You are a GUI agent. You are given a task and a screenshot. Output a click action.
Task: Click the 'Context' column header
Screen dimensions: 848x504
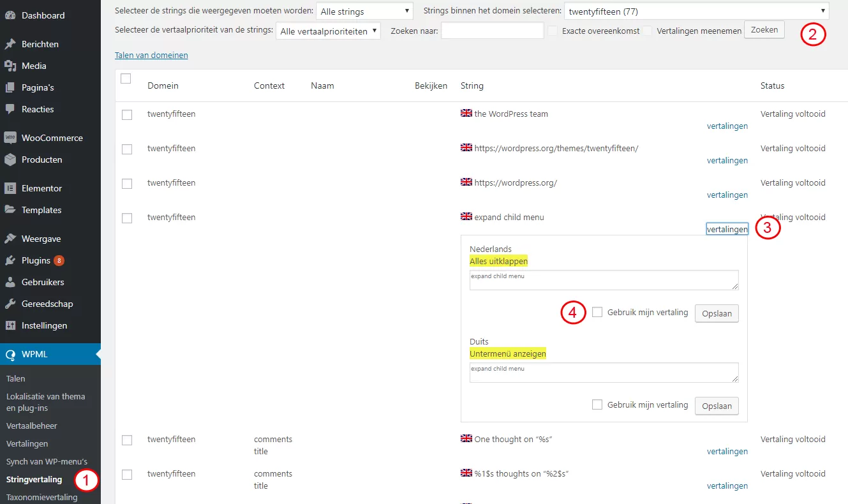click(x=269, y=85)
